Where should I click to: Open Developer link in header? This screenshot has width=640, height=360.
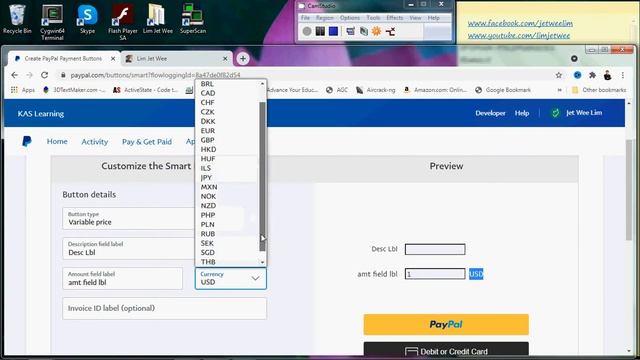pos(490,113)
